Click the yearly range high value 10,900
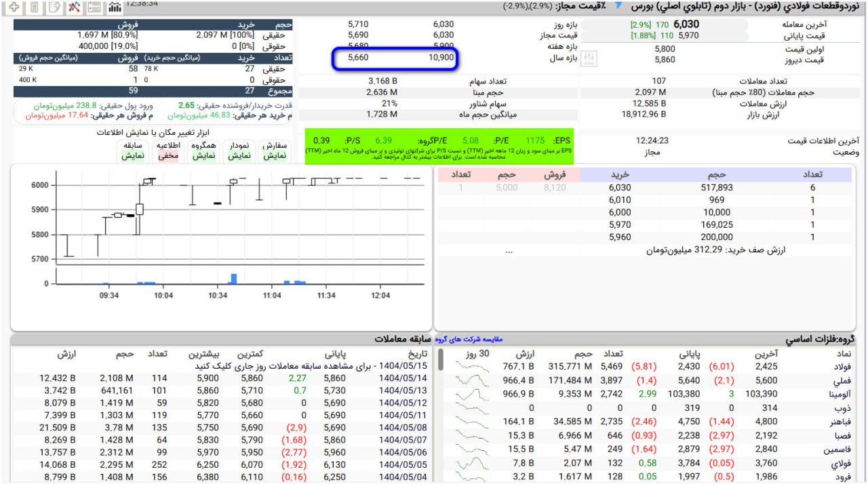 point(441,58)
